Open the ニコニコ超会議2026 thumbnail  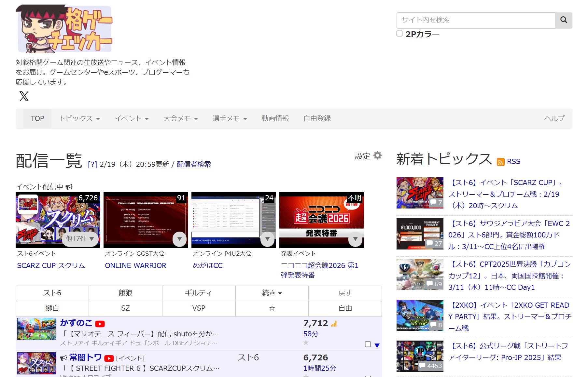[321, 220]
